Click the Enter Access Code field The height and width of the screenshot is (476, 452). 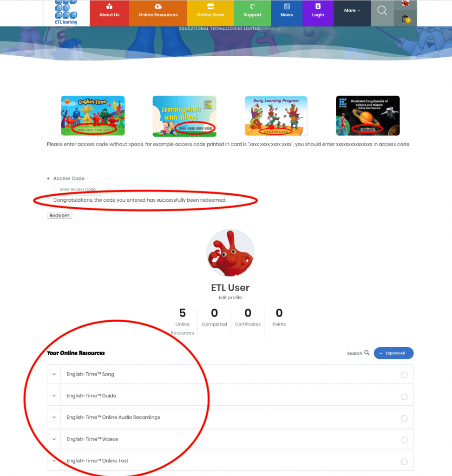coord(81,189)
